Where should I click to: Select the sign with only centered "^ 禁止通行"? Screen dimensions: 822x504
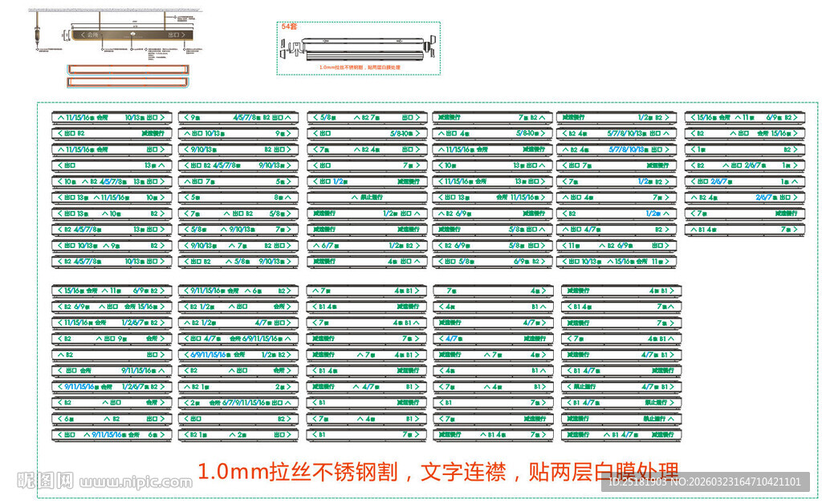pos(367,198)
